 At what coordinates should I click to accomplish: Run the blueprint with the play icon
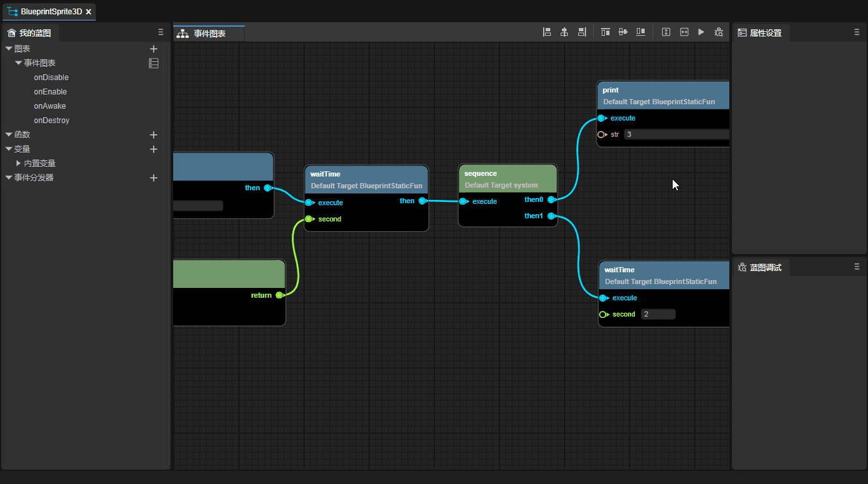pyautogui.click(x=701, y=32)
